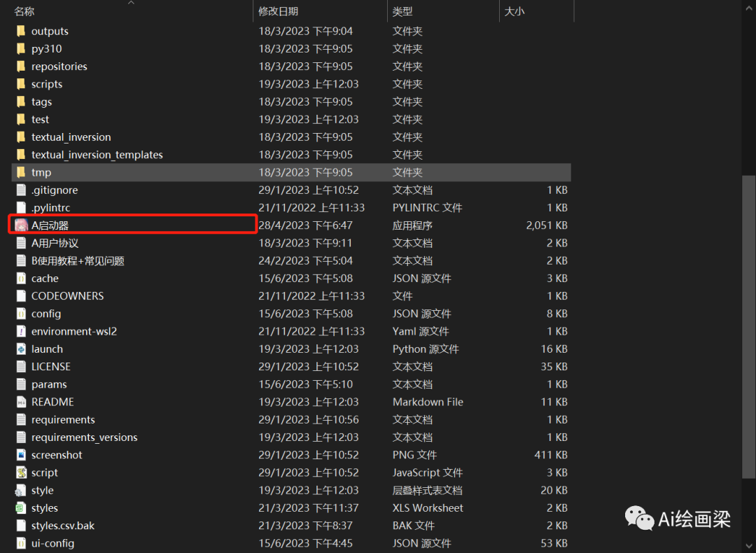Click the 35 KB size cell
Viewport: 756px width, 553px height.
[554, 367]
